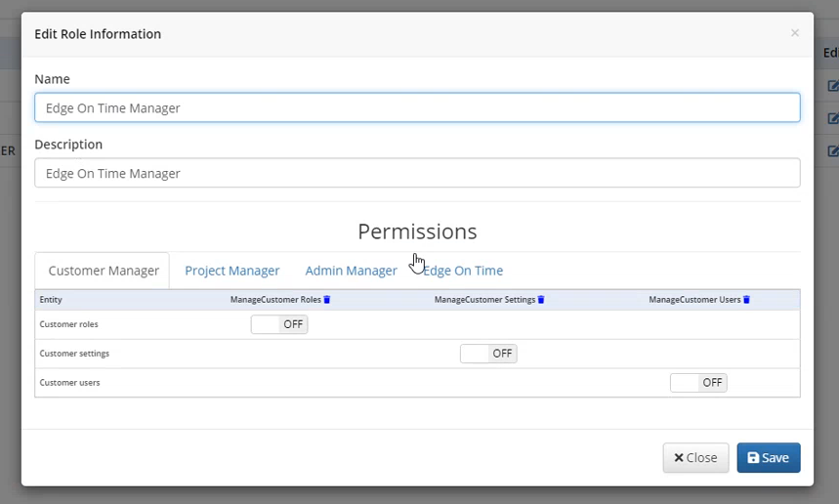Toggle the Customer users permission switch
839x504 pixels.
pyautogui.click(x=698, y=383)
